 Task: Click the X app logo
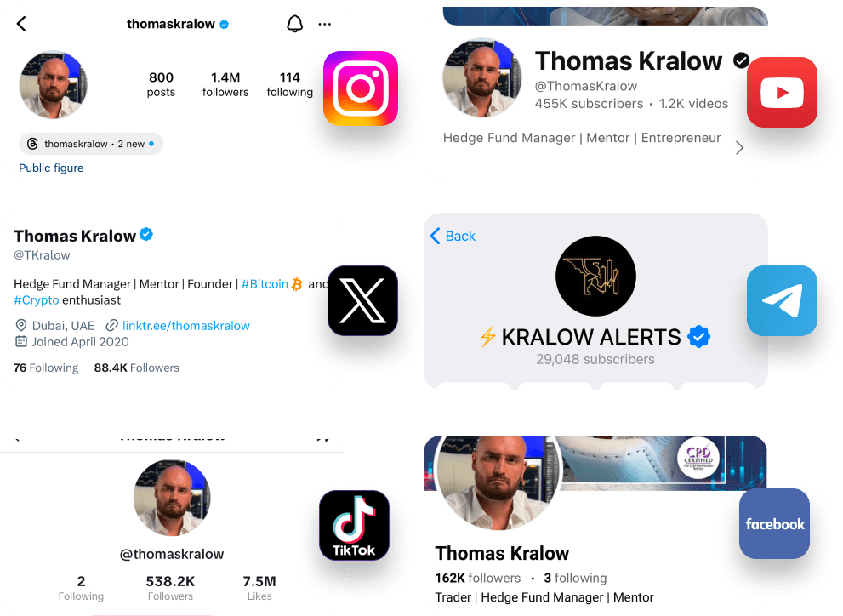[x=363, y=300]
